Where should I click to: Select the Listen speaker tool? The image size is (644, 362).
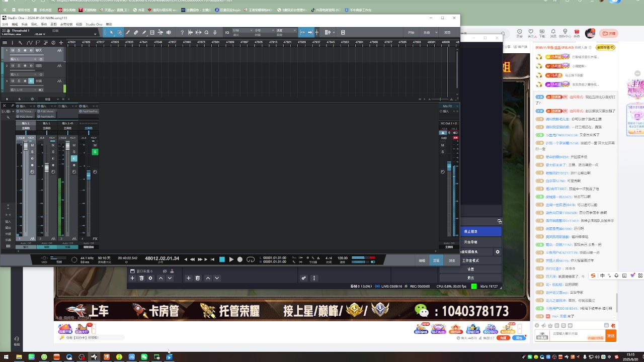point(169,32)
